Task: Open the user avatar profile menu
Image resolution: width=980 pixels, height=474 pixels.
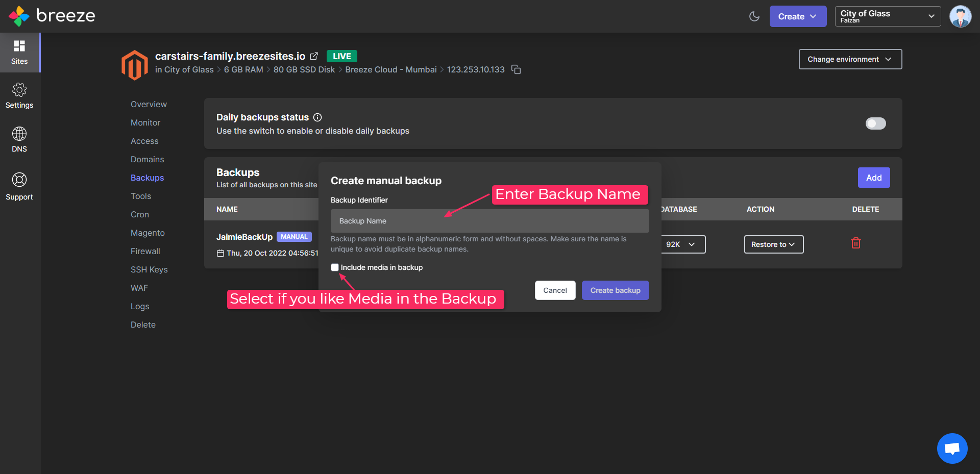Action: point(960,16)
